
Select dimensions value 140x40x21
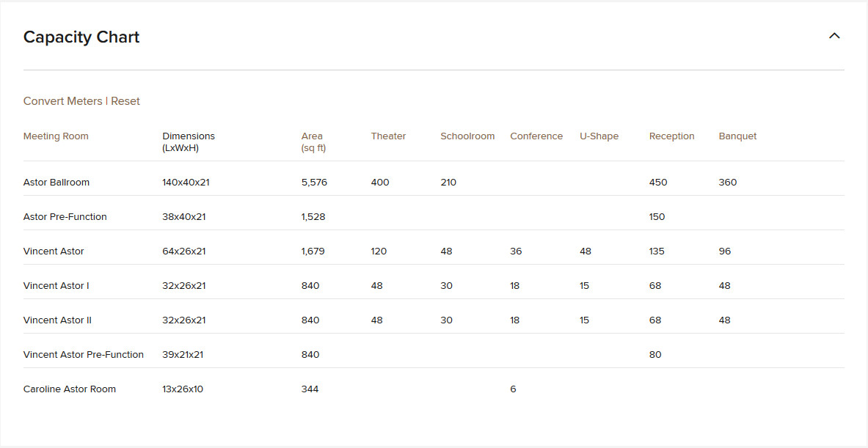click(186, 183)
